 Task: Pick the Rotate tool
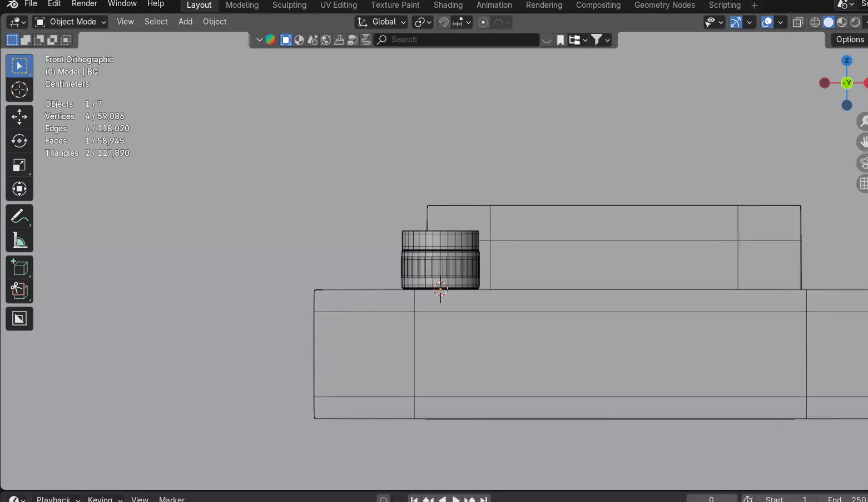(19, 141)
